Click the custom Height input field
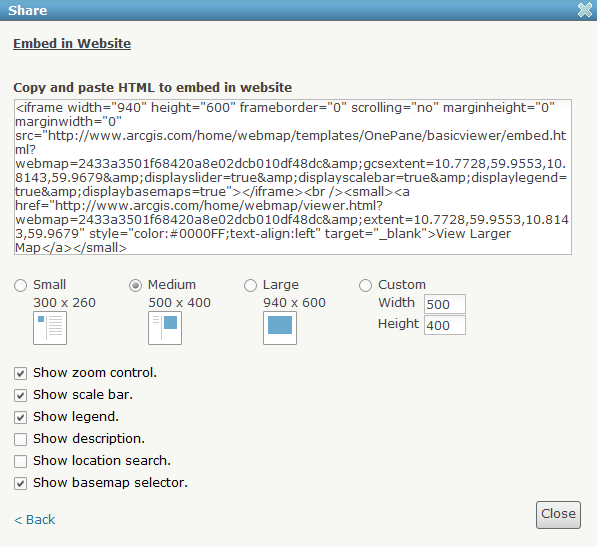This screenshot has width=597, height=547. pos(445,325)
